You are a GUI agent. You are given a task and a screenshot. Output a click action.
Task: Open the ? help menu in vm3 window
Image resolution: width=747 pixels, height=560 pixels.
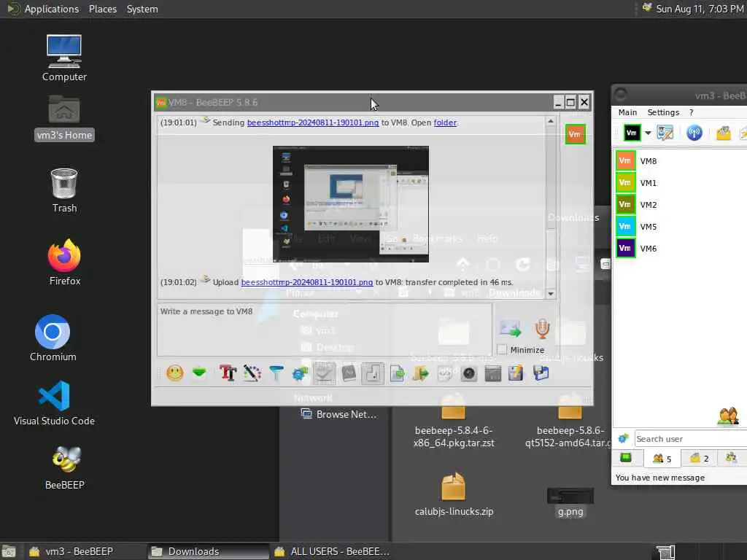(x=692, y=112)
